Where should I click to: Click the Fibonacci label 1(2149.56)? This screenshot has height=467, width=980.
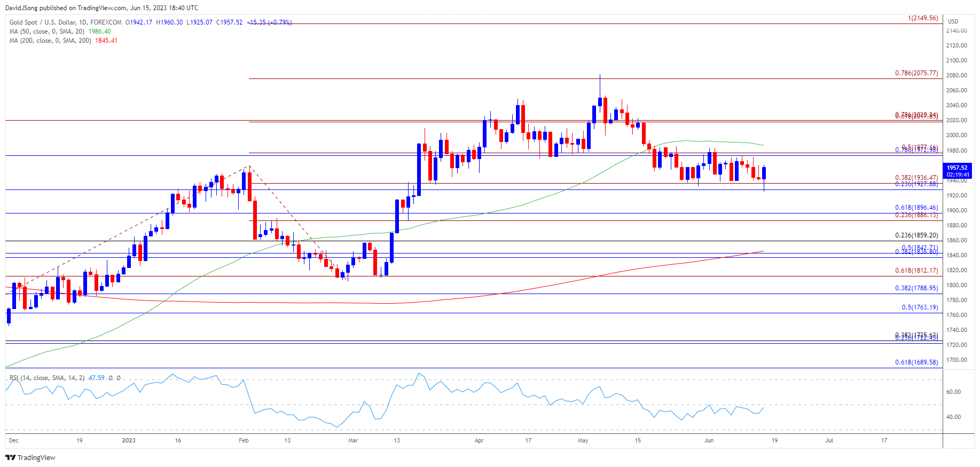[923, 18]
